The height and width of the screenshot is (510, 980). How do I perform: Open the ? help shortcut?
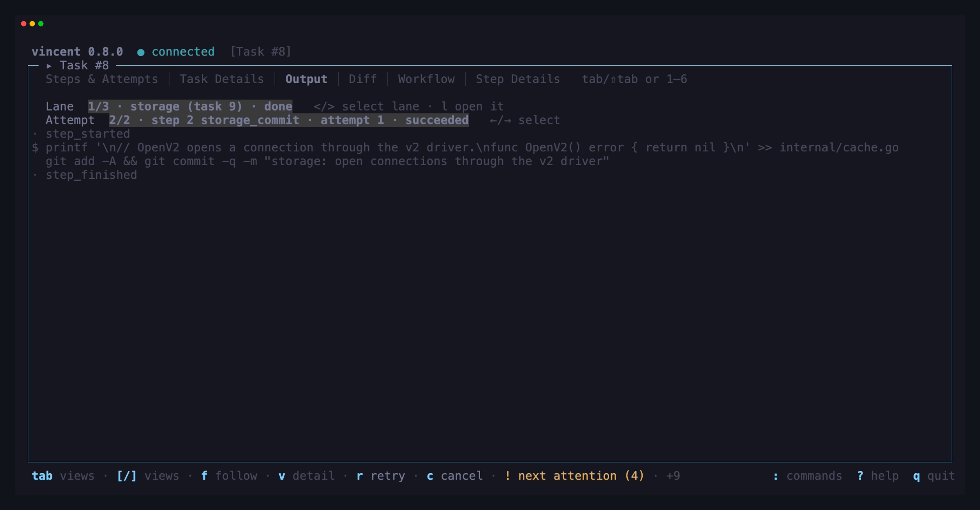pos(878,476)
